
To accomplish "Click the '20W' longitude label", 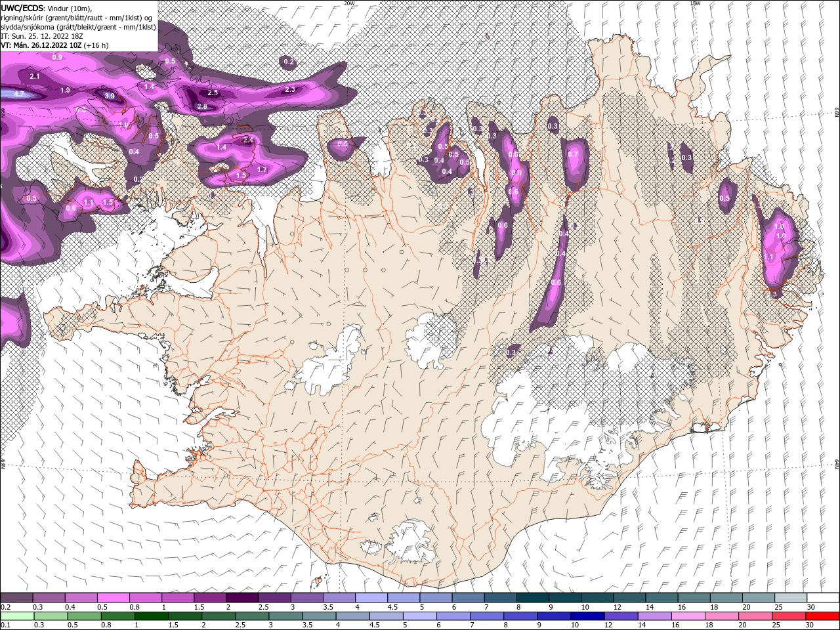I will 349,3.
